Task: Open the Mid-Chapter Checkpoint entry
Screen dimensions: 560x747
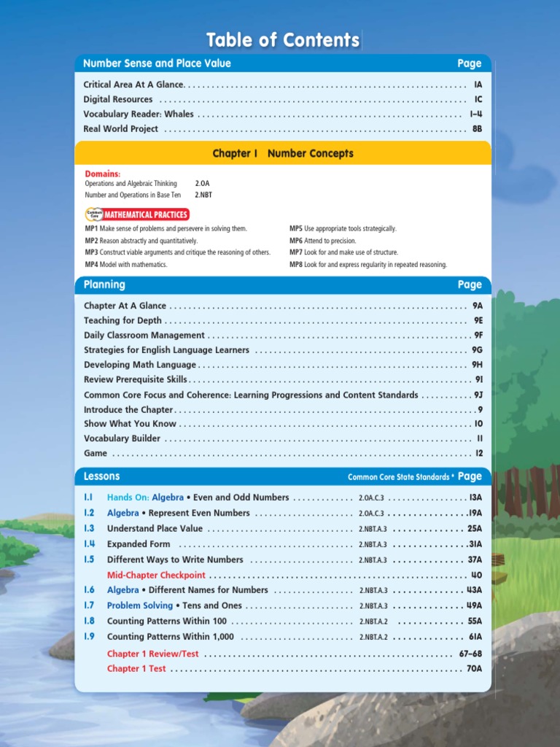Action: (295, 575)
